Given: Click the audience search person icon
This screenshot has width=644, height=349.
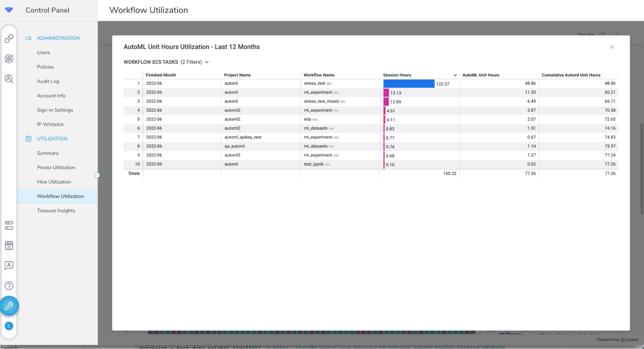Looking at the screenshot, I should pyautogui.click(x=9, y=79).
